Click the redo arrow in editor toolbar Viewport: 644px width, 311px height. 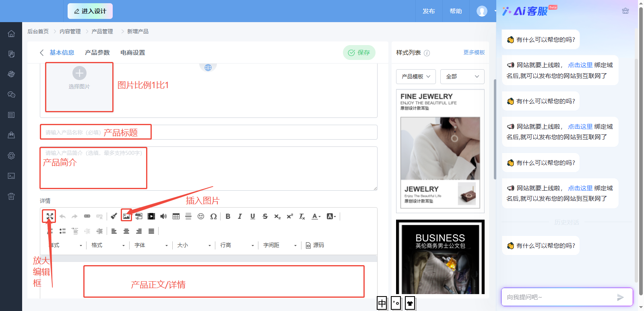click(74, 216)
